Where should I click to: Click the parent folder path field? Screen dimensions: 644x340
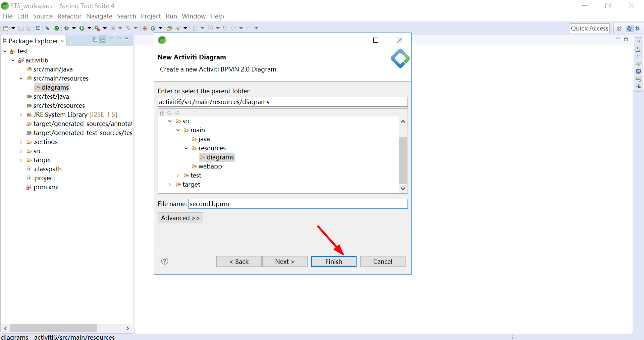(283, 102)
